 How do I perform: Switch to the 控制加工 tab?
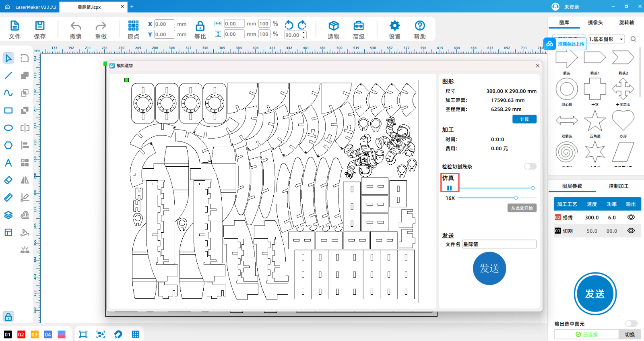tap(618, 186)
